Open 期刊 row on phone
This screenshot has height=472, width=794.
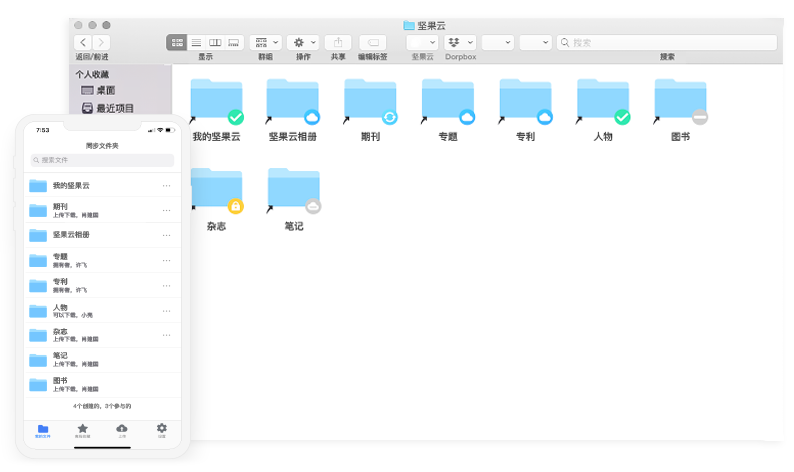102,210
